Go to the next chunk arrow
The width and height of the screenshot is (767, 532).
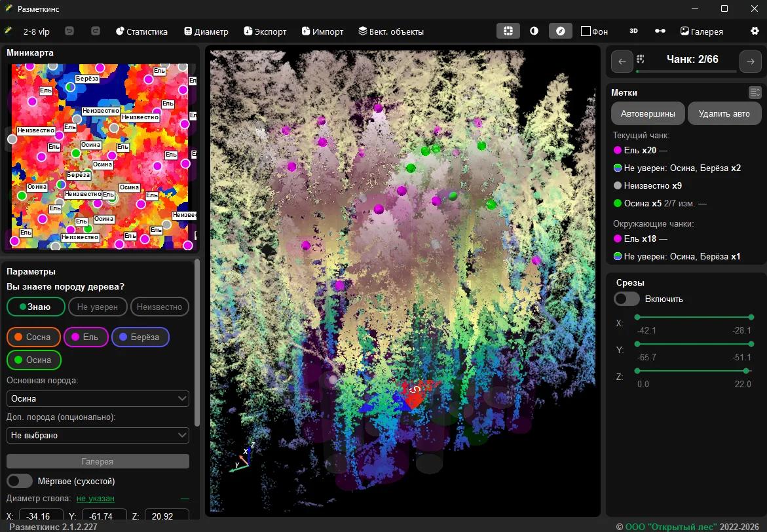(750, 61)
